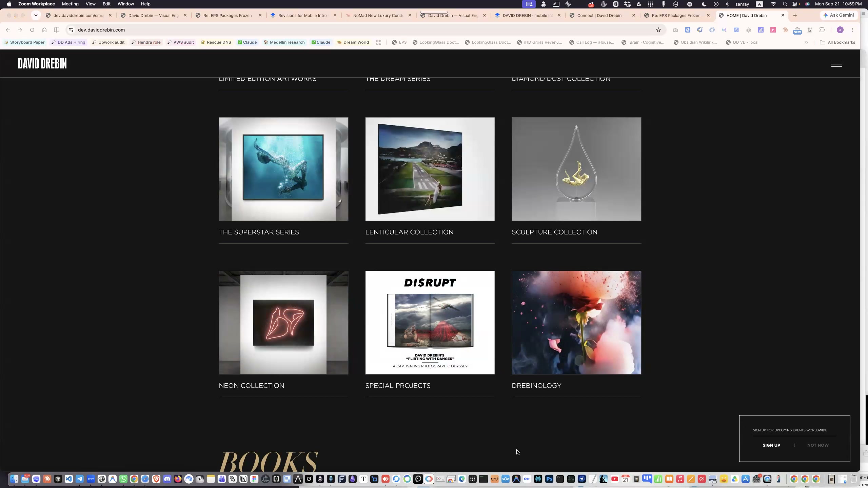Image resolution: width=868 pixels, height=488 pixels.
Task: Dismiss popup with NOT NOW
Action: (x=818, y=445)
